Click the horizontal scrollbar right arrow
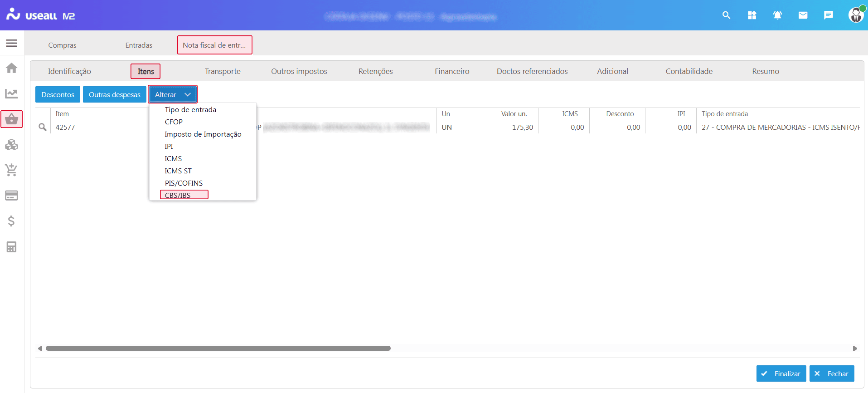868x393 pixels. [855, 349]
